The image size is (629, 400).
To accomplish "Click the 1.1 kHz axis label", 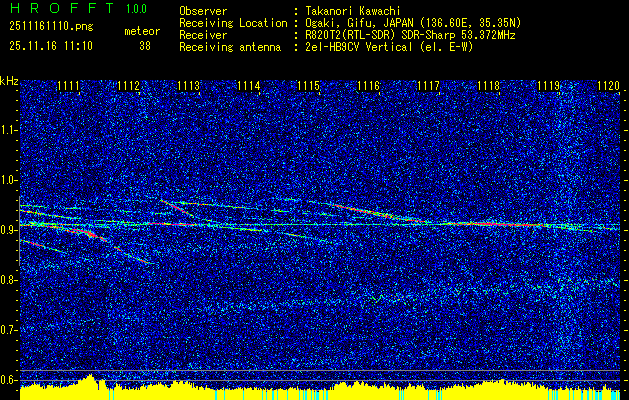I will (x=9, y=130).
